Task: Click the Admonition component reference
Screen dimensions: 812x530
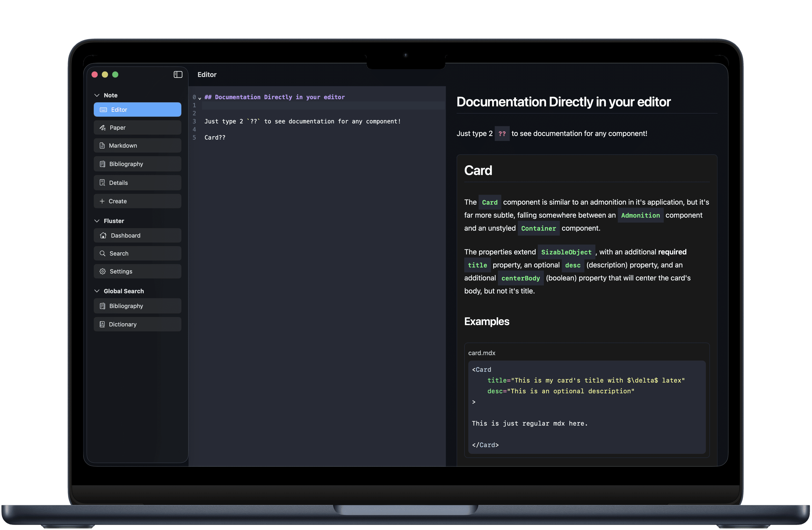Action: [640, 215]
